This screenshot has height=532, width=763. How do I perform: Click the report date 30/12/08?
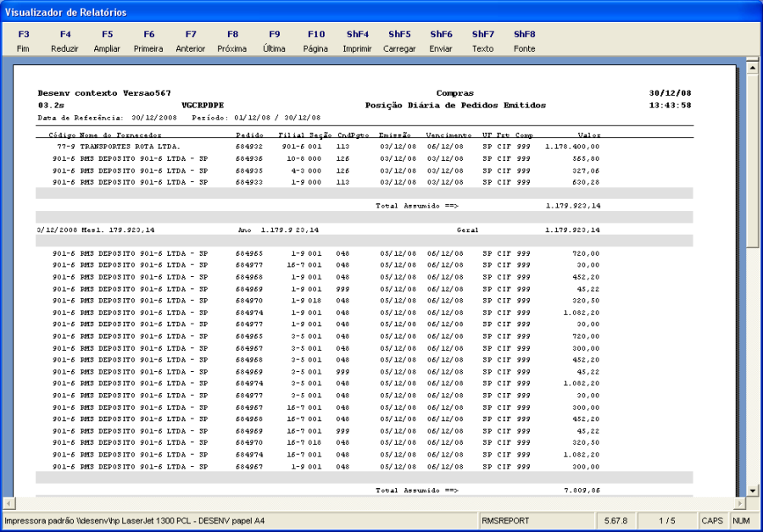coord(670,93)
